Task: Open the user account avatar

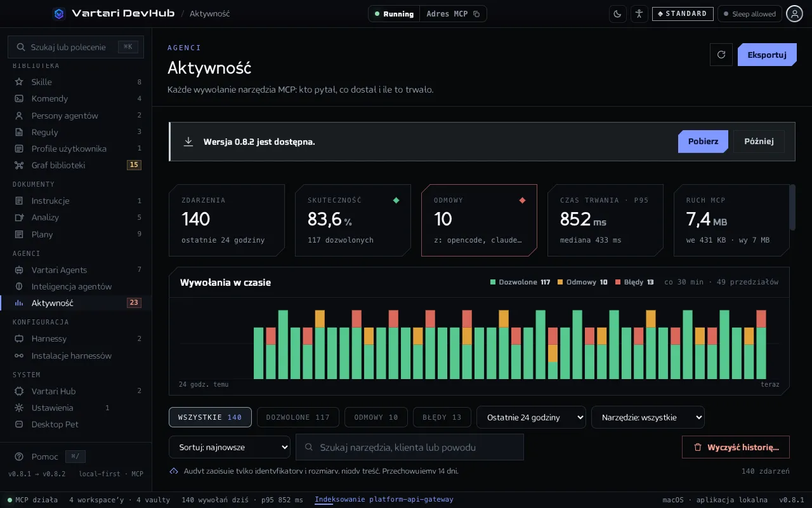Action: (794, 14)
